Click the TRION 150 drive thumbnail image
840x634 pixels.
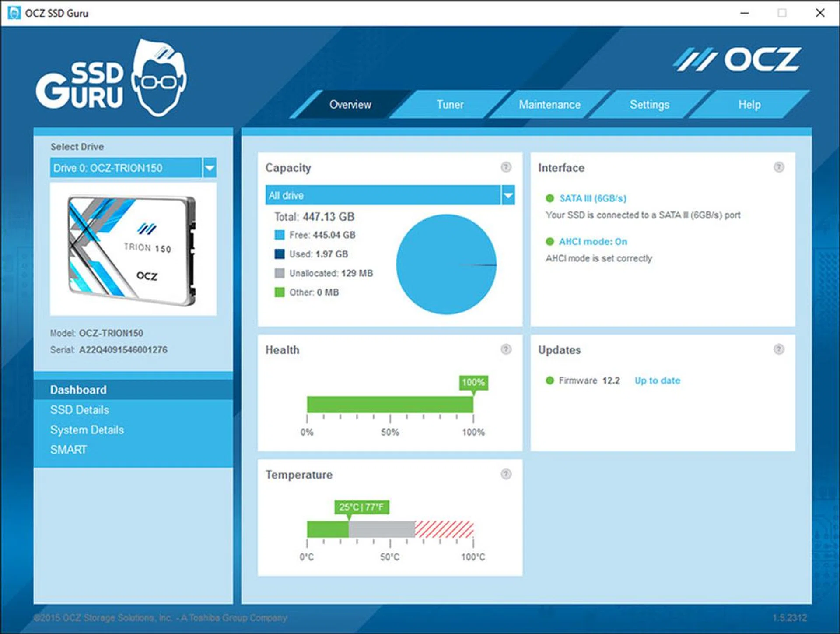(133, 250)
